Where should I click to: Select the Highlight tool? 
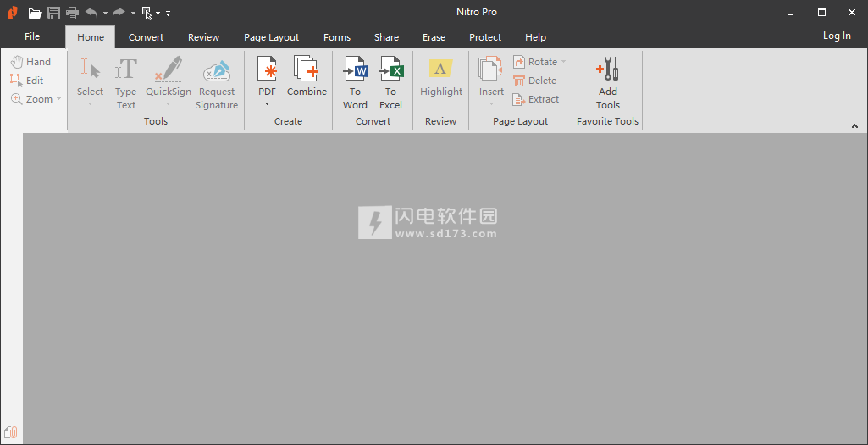tap(441, 78)
